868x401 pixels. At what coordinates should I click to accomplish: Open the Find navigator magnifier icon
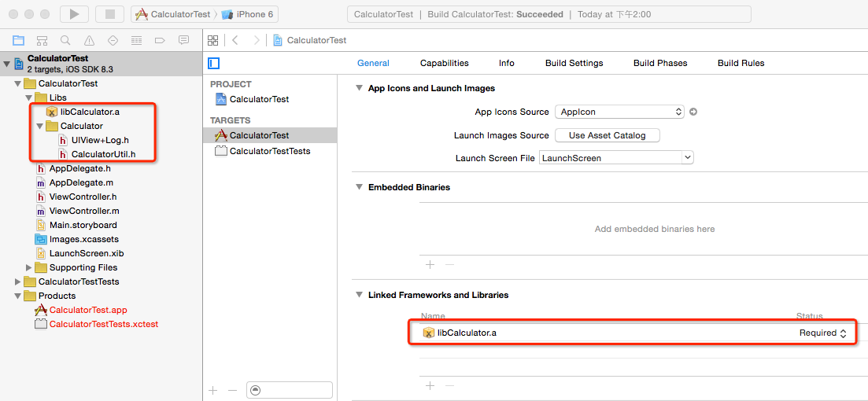tap(65, 40)
